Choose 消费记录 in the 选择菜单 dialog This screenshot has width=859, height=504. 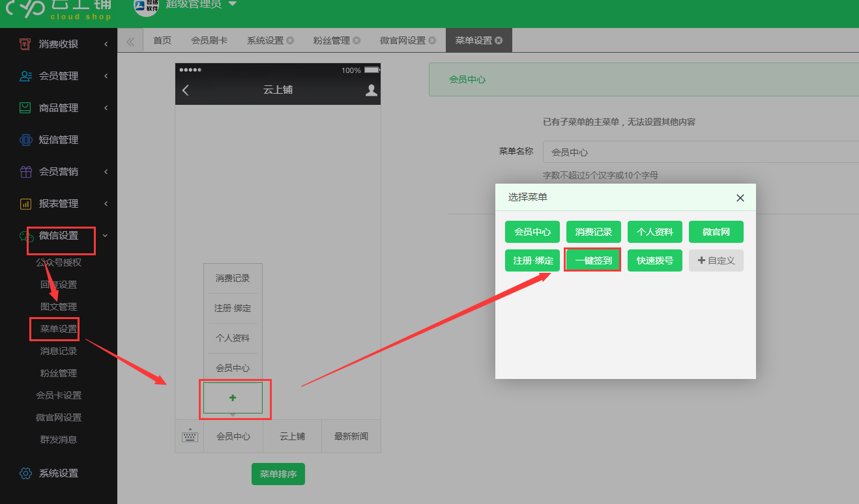(594, 232)
